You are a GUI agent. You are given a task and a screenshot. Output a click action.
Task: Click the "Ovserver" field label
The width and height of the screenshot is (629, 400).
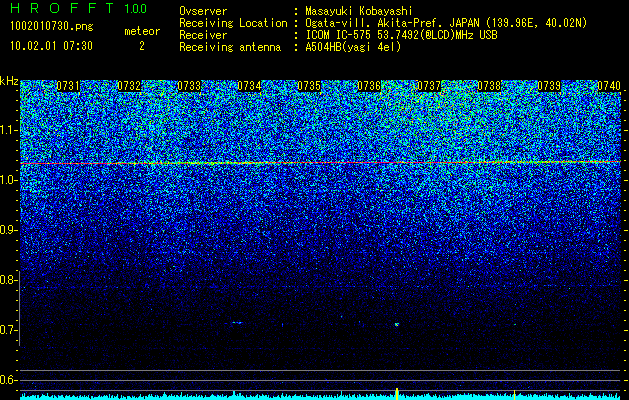[203, 11]
